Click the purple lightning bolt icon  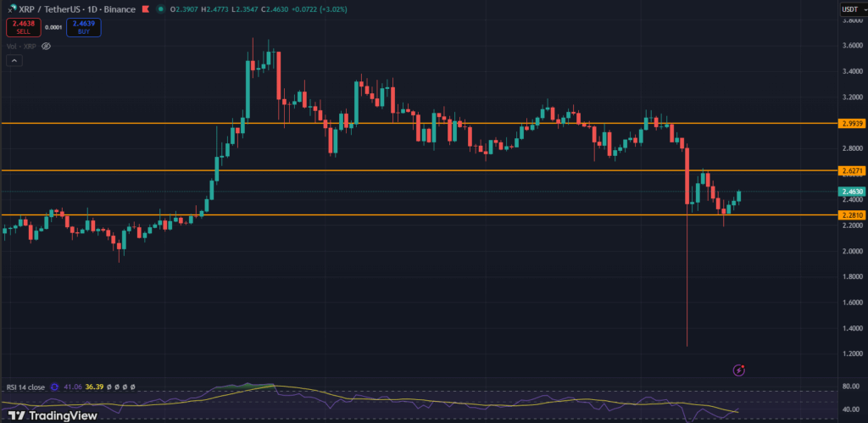pyautogui.click(x=739, y=370)
